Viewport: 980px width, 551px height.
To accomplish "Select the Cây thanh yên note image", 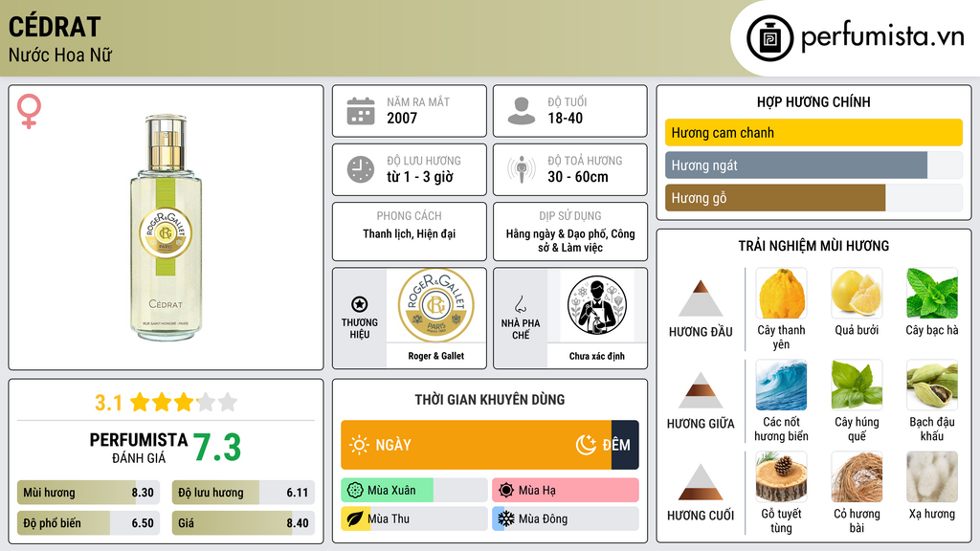I will point(781,294).
